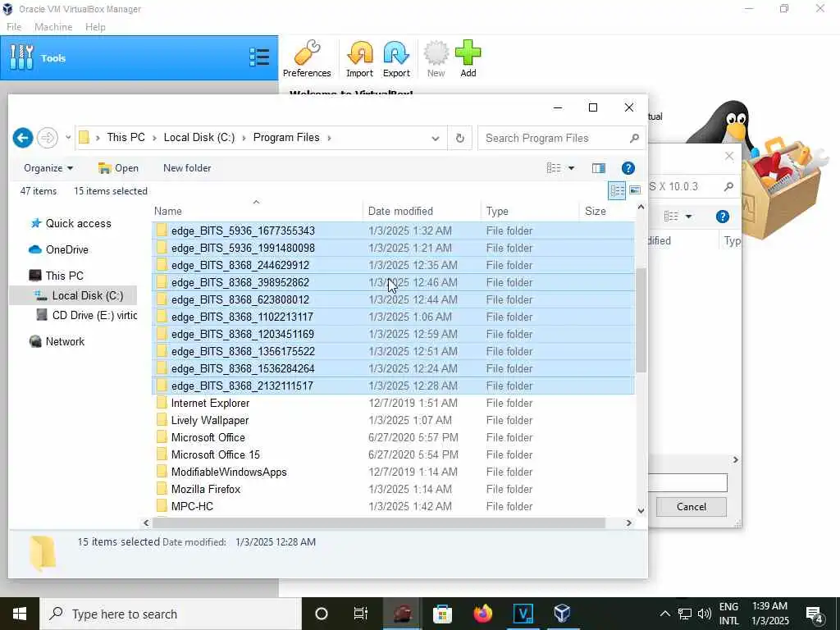Open VirtualBox cube icon in taskbar
The width and height of the screenshot is (840, 630).
click(x=562, y=614)
